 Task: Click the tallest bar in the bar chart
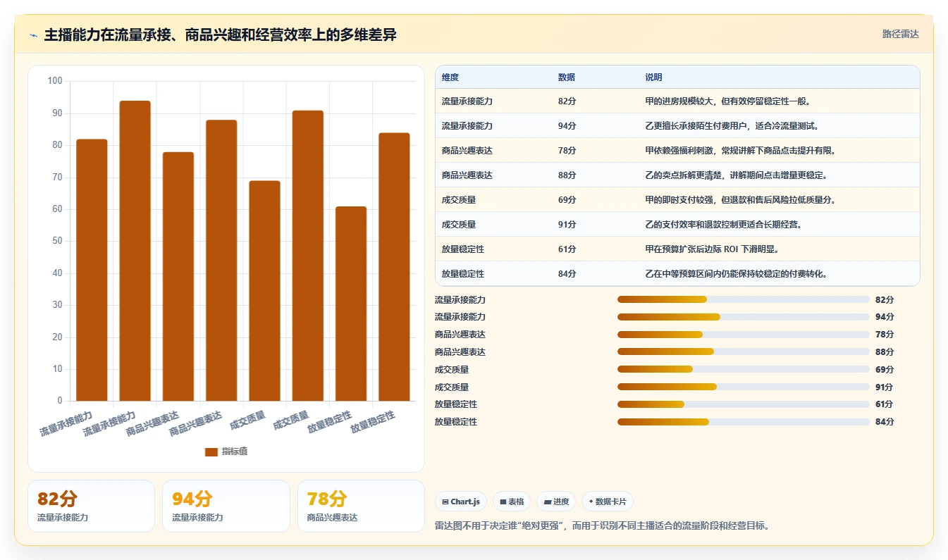[x=135, y=251]
